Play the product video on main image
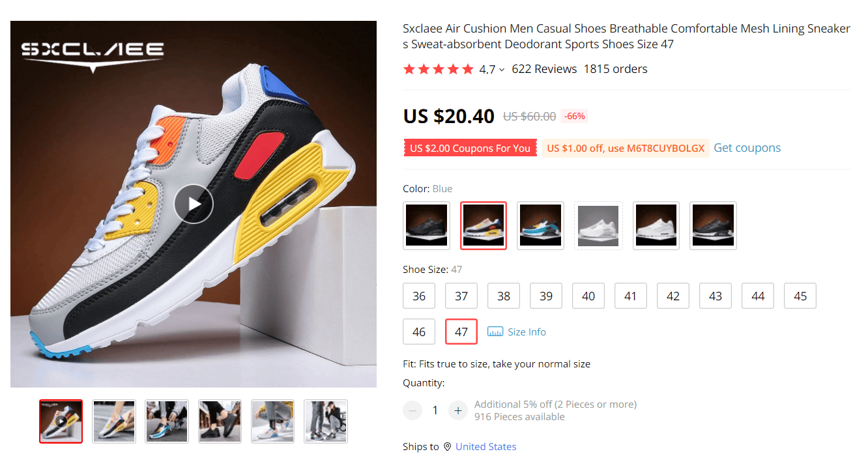This screenshot has width=868, height=454. [194, 204]
